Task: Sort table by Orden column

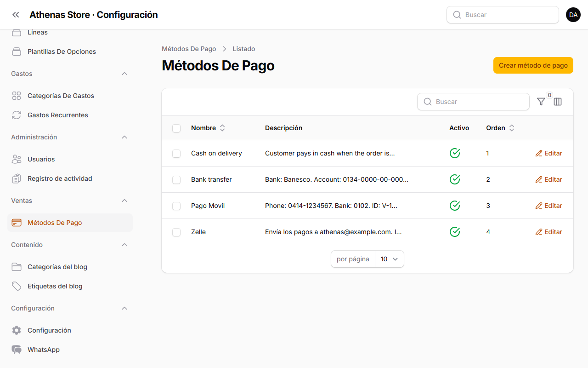Action: click(x=500, y=128)
